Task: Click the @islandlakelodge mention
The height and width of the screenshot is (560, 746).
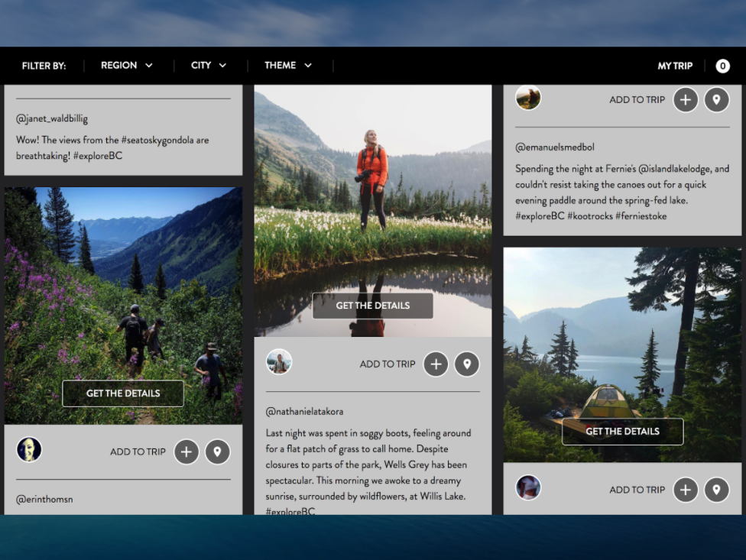Action: 675,169
